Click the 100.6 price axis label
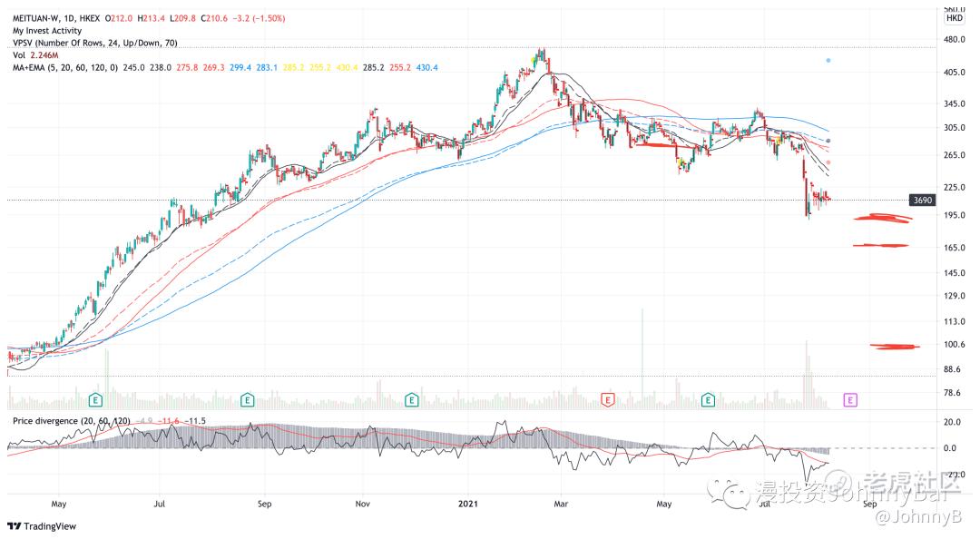 (955, 345)
